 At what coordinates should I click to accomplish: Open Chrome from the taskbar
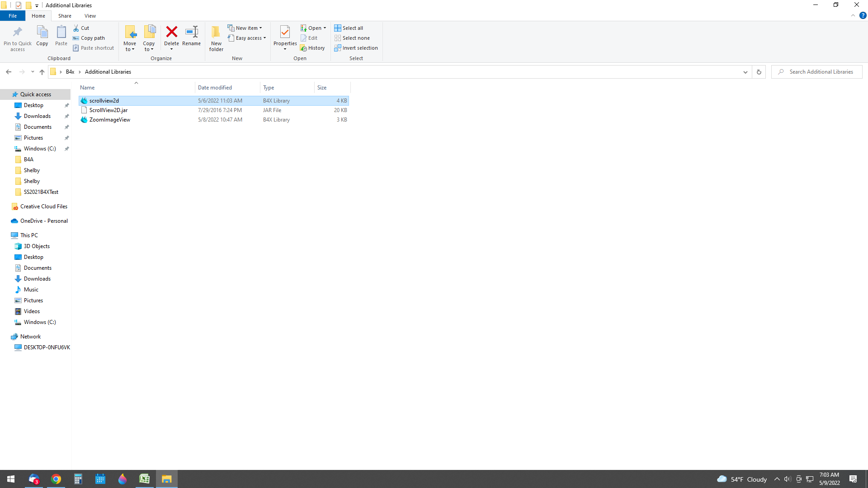(56, 479)
